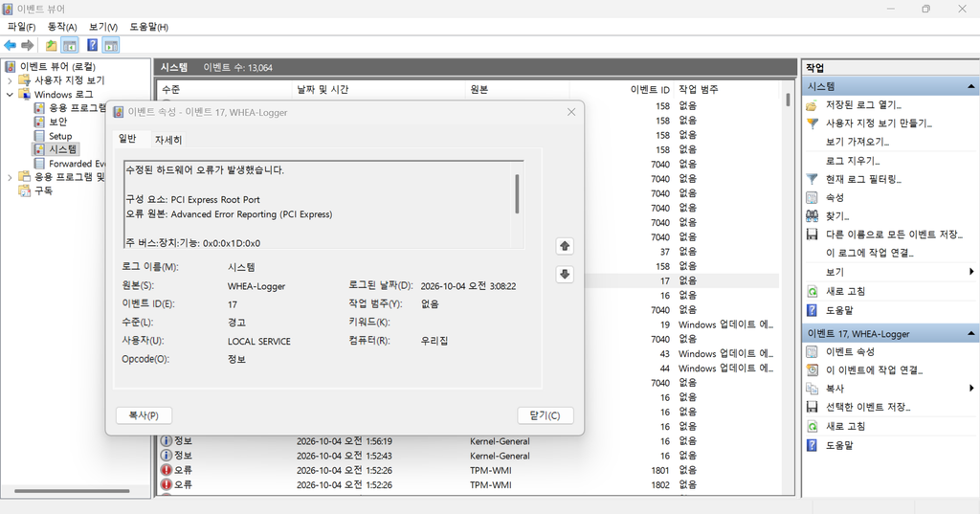980x514 pixels.
Task: Open the 도움말(H) menu
Action: (x=148, y=27)
